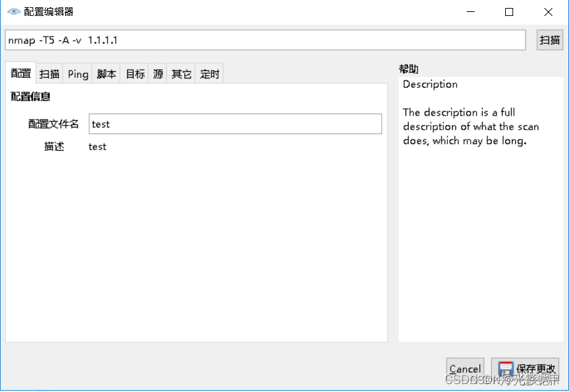Screen dimensions: 569x392
Task: Switch to the 脚本 tab
Action: click(x=106, y=74)
